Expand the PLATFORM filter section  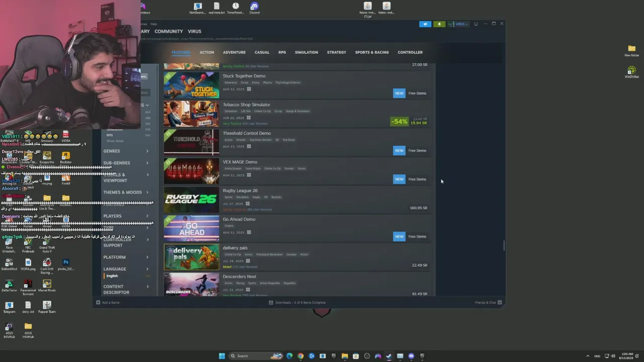point(126,257)
